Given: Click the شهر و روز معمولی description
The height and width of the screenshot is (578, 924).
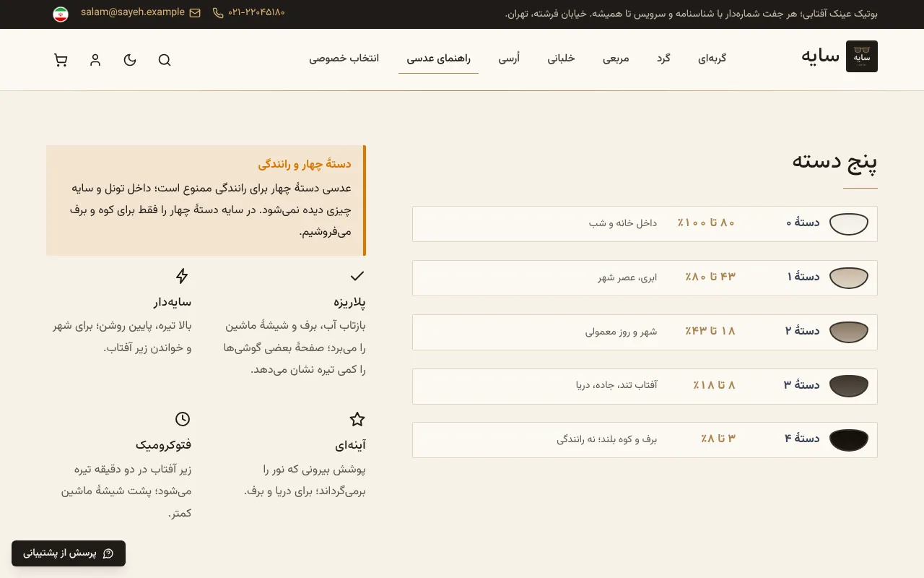Looking at the screenshot, I should click(x=621, y=332).
